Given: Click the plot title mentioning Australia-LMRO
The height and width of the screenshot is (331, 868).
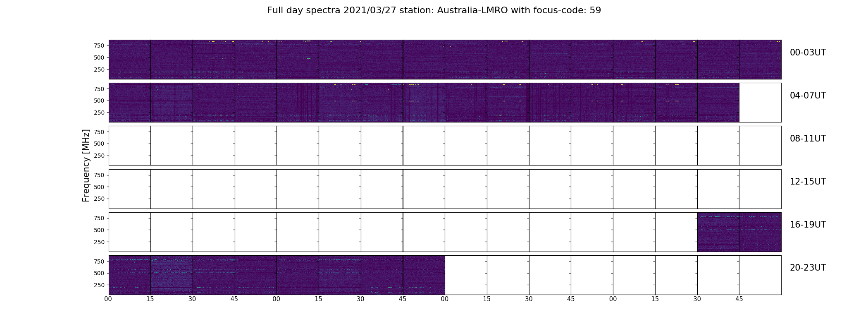Looking at the screenshot, I should 434,10.
